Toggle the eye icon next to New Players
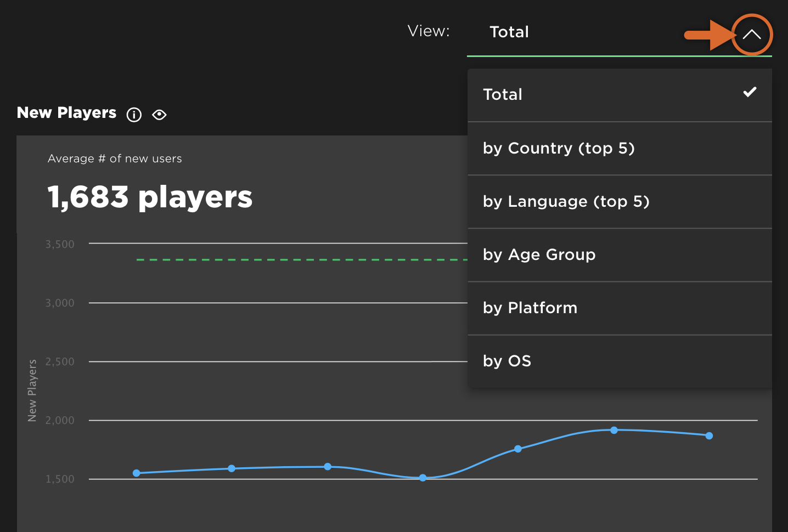Screen dimensions: 788x532 pos(159,115)
